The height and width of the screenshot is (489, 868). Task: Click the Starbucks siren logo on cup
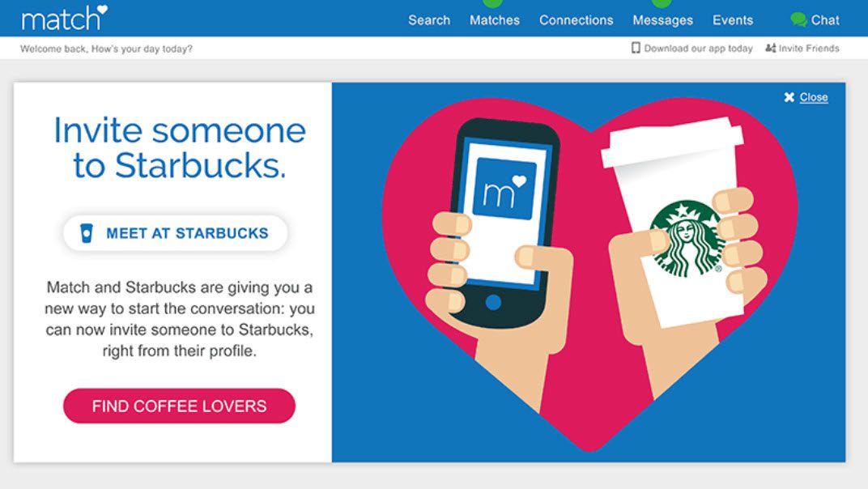pyautogui.click(x=687, y=238)
